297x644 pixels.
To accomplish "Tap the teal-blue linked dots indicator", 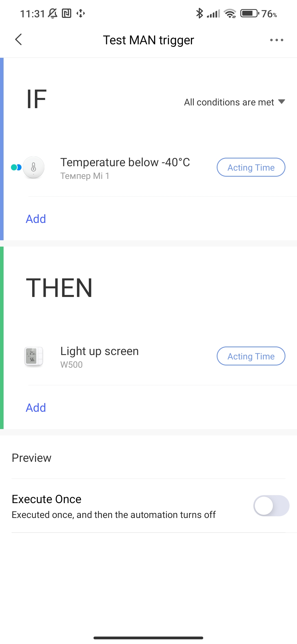I will pyautogui.click(x=16, y=167).
